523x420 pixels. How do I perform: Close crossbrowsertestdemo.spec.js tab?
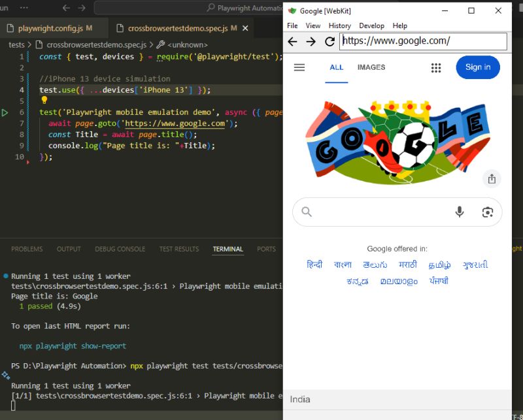point(245,28)
